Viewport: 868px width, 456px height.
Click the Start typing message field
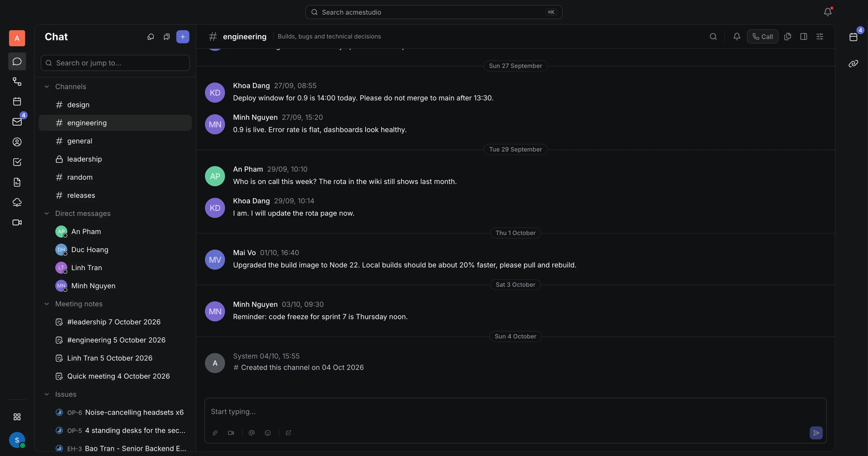[x=515, y=411]
